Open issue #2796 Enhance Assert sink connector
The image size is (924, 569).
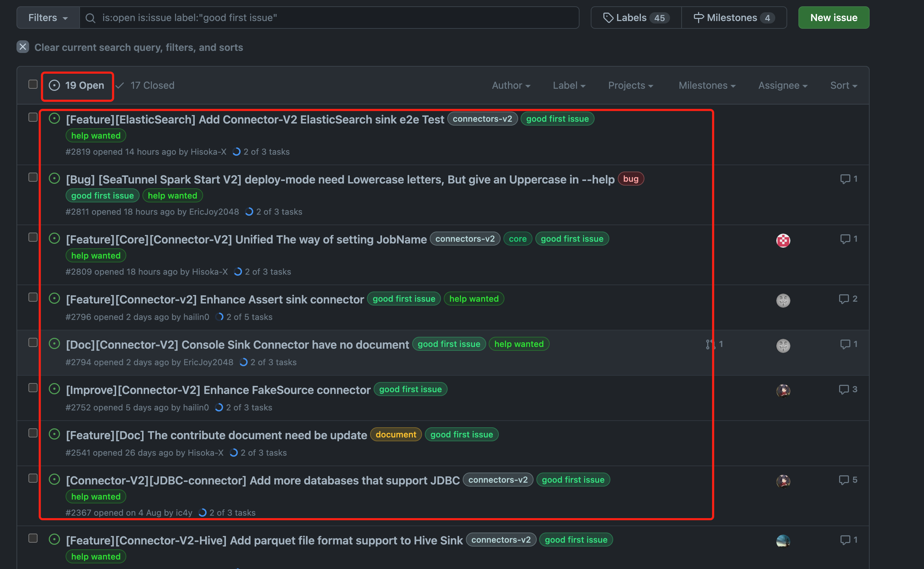(214, 299)
